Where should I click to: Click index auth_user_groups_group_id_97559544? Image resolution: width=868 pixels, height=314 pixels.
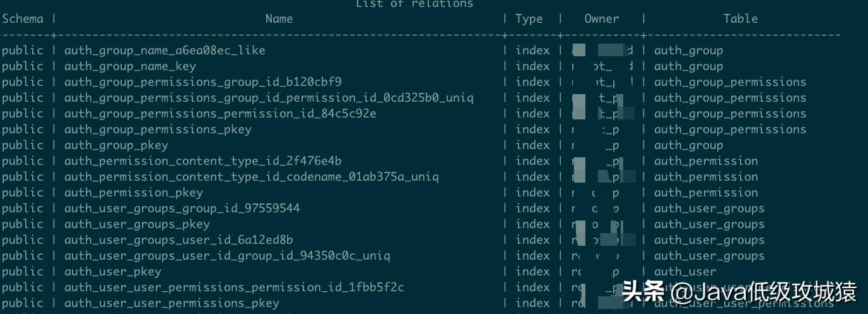point(182,208)
